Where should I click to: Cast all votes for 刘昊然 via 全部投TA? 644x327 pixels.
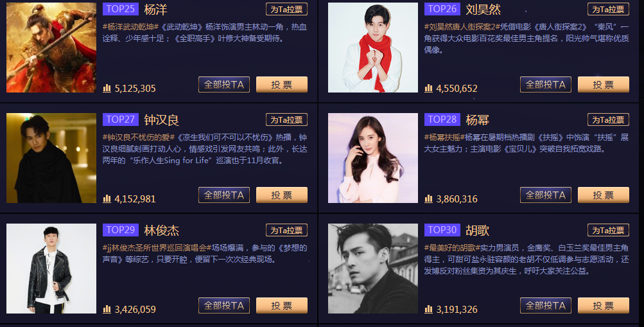click(545, 85)
